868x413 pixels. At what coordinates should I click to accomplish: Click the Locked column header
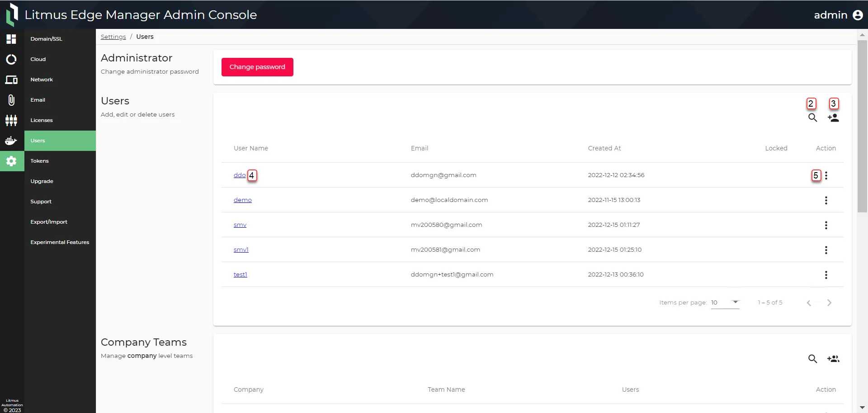click(x=776, y=148)
